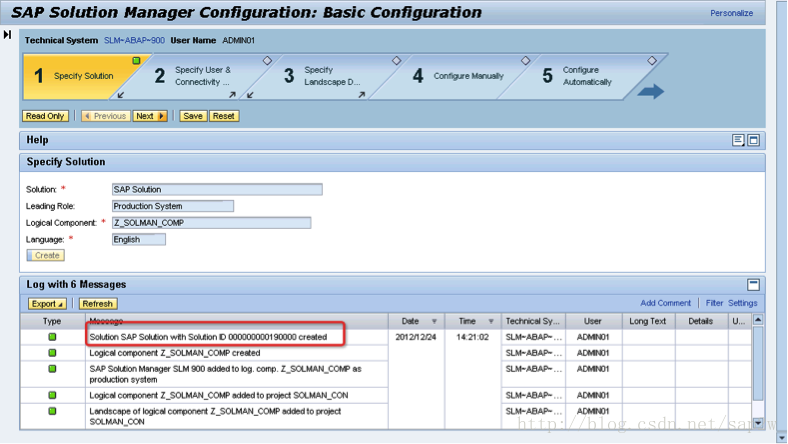Open the Export dropdown button

[x=47, y=304]
